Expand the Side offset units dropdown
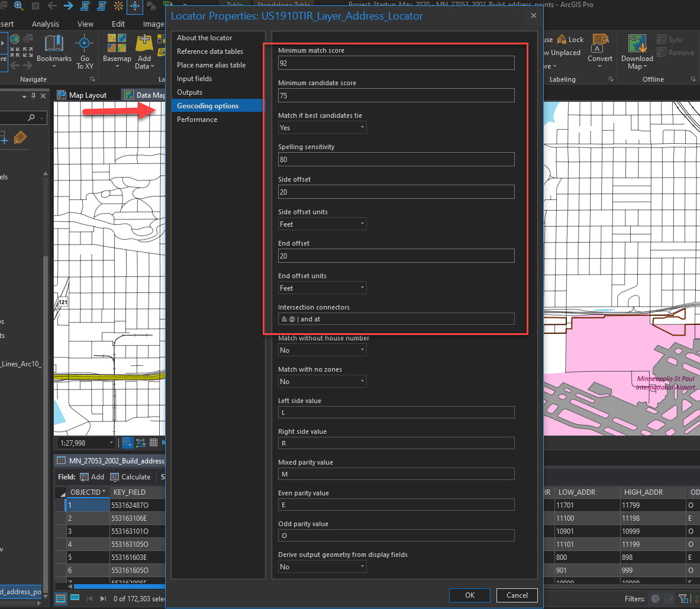This screenshot has width=700, height=609. click(322, 224)
